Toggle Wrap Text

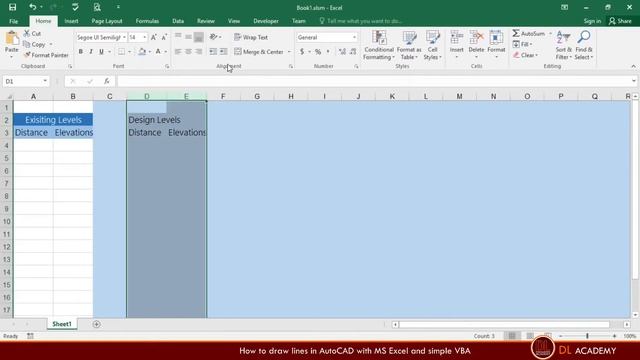251,37
